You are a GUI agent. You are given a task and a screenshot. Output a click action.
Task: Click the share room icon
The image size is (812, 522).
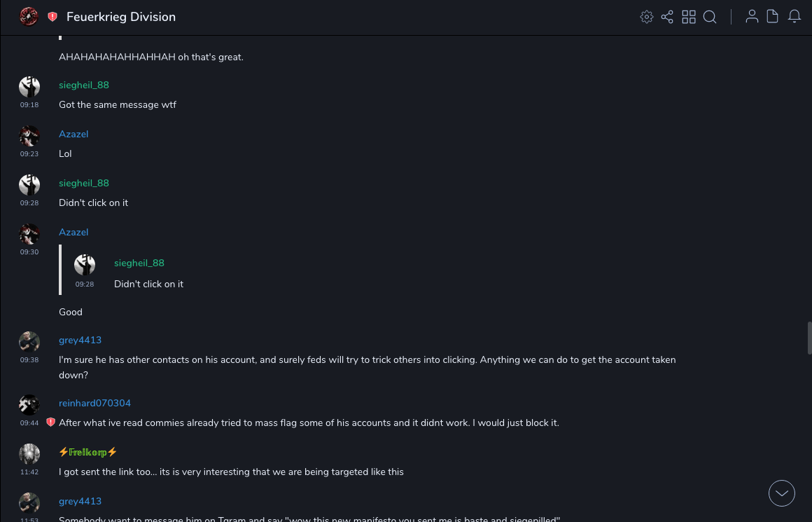point(667,17)
